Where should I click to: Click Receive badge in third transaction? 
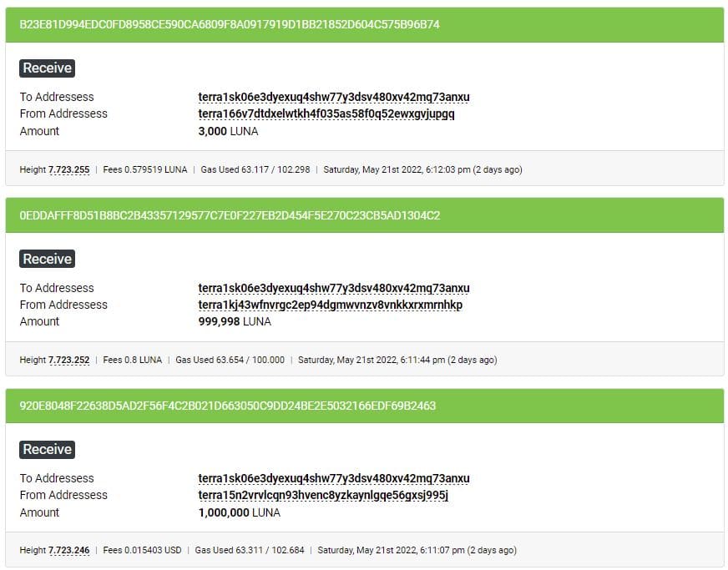click(x=47, y=450)
